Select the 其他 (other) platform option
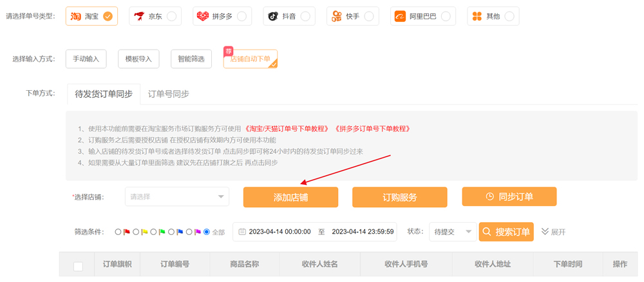Screen dimensions: 644x282 pos(493,16)
